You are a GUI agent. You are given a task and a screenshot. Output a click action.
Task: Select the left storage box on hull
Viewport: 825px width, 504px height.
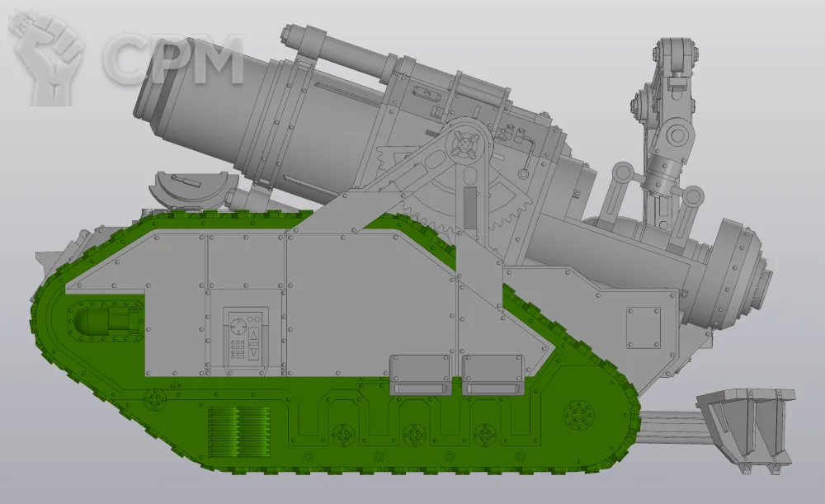420,374
